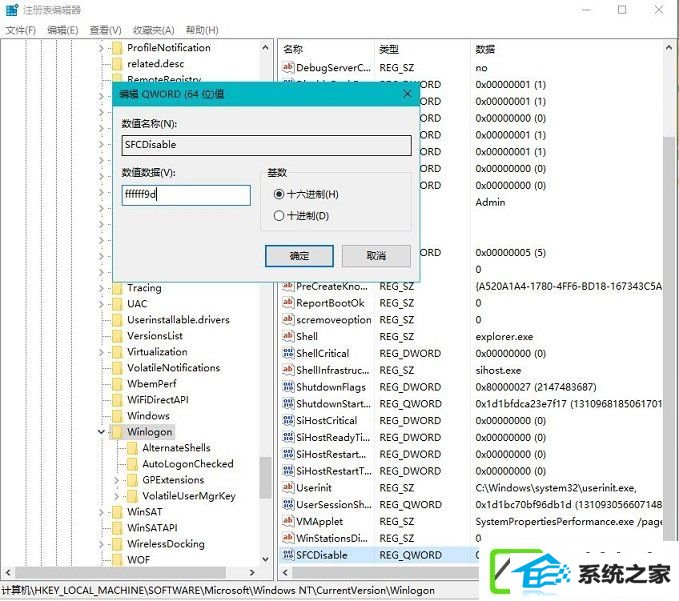Viewport: 679px width, 601px height.
Task: Select the Userinit string value icon
Action: [x=288, y=488]
